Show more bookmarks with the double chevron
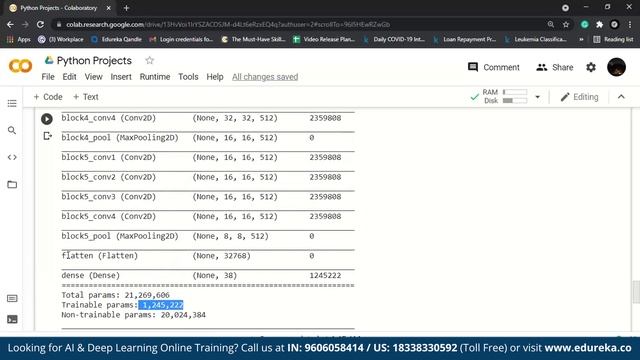Viewport: 640px width, 360px height. click(x=581, y=39)
